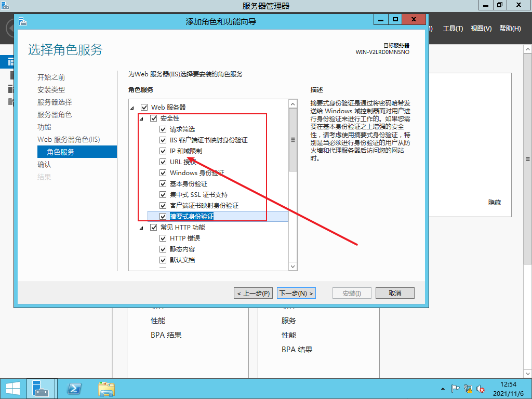Uncheck 默认文档
Screen dimensions: 532x399
click(x=163, y=260)
